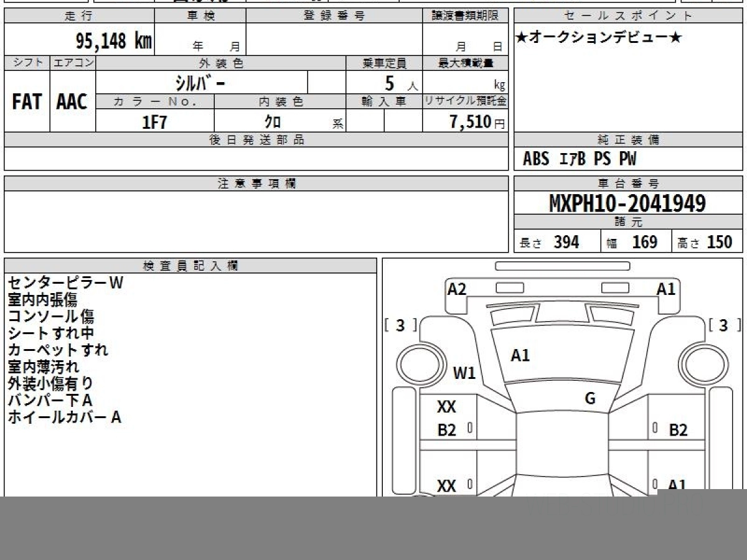This screenshot has height=560, width=747.
Task: Click the inspector note コンソール傷
Action: click(x=51, y=316)
